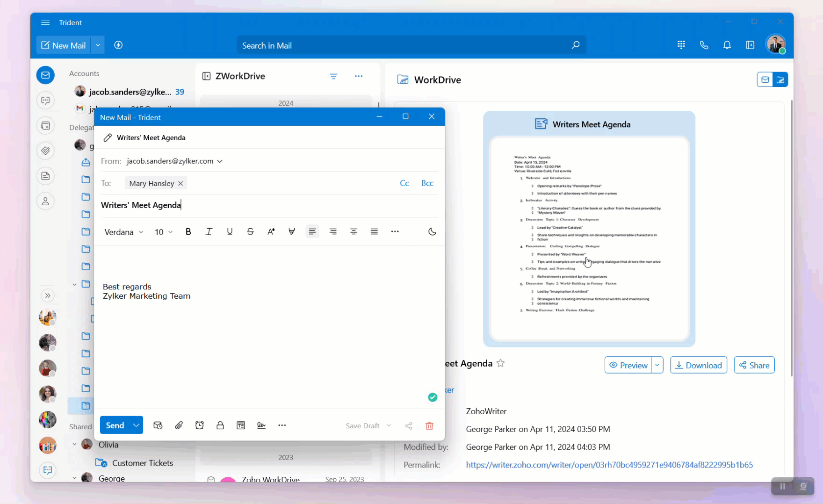
Task: Add Cc recipients
Action: tap(404, 183)
